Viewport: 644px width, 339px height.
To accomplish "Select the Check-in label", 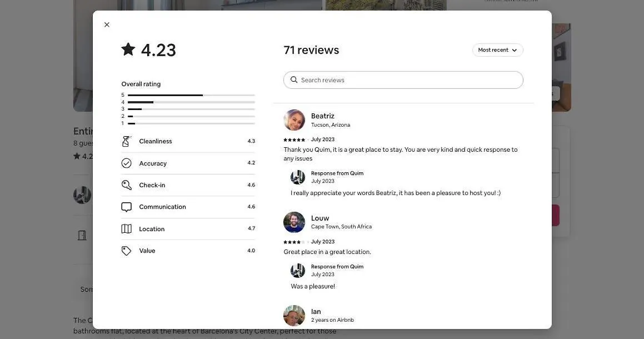I will (x=152, y=185).
